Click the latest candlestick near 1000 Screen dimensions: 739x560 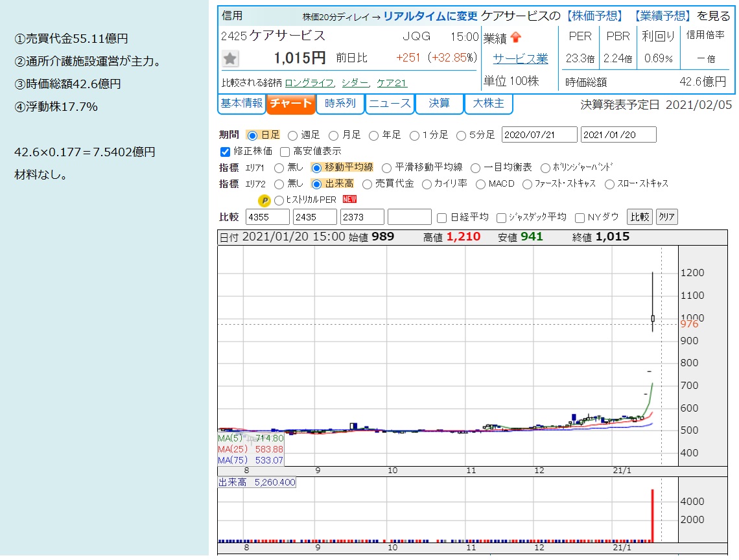tap(653, 319)
